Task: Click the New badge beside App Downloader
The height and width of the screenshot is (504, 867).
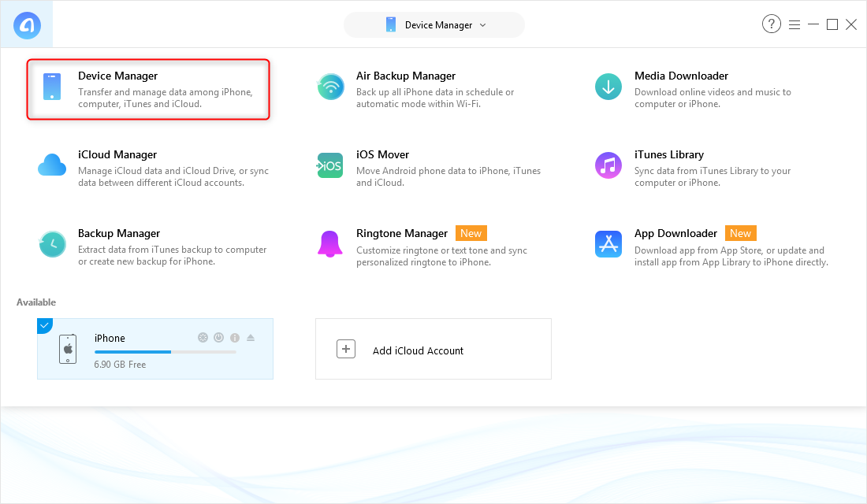Action: click(740, 233)
